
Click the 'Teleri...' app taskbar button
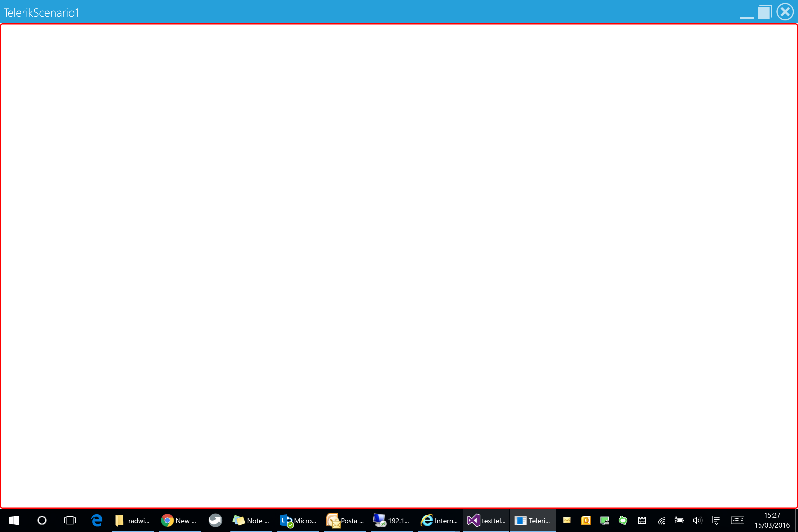(x=533, y=520)
